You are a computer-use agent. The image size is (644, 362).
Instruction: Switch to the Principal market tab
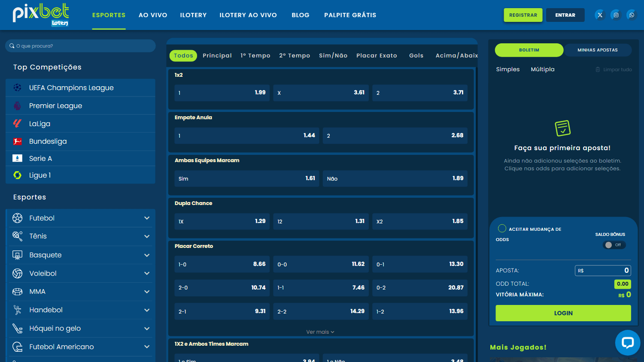(x=217, y=56)
